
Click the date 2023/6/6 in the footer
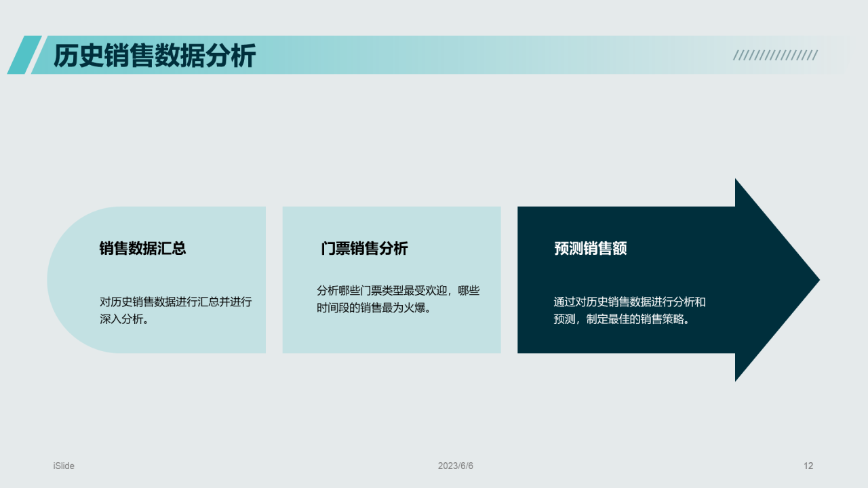(x=456, y=466)
